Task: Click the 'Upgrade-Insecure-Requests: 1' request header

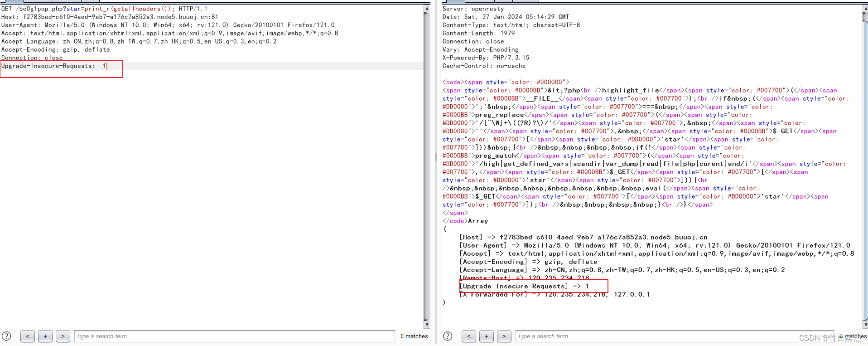Action: point(53,66)
